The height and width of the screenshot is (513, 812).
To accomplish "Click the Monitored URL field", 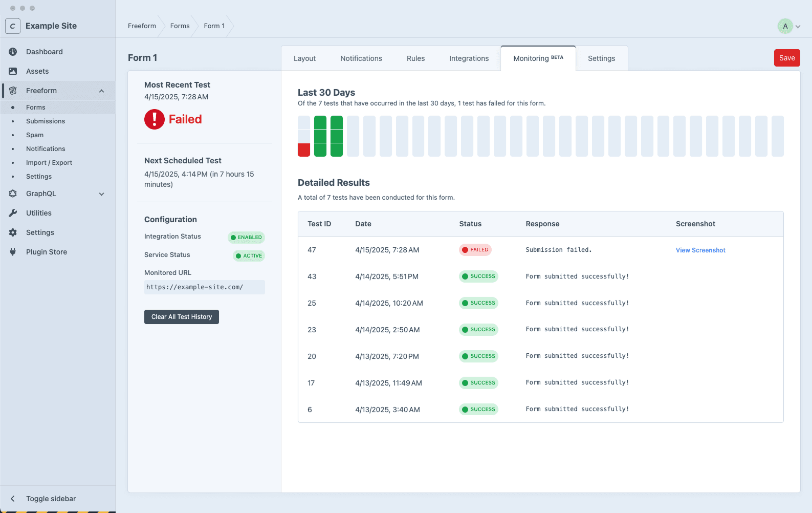I will 204,287.
